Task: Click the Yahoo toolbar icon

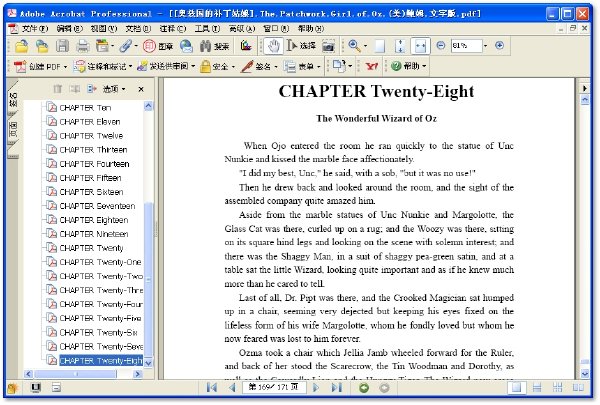Action: click(x=371, y=66)
